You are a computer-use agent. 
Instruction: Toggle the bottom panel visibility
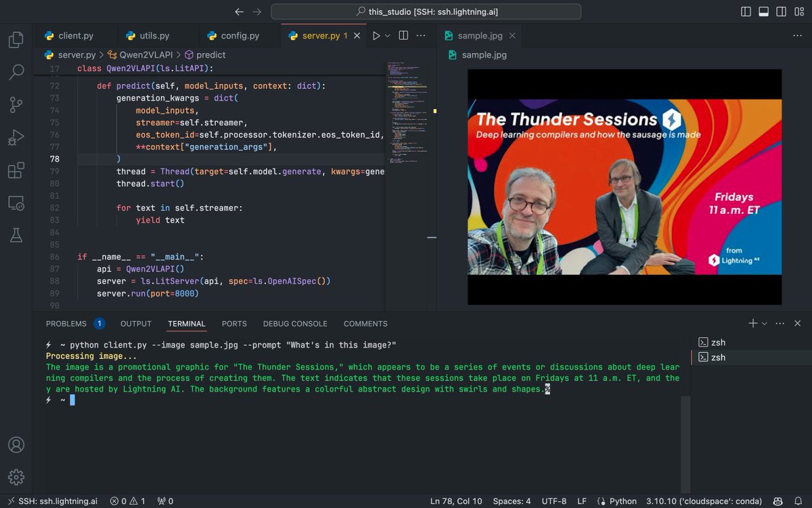(x=763, y=12)
